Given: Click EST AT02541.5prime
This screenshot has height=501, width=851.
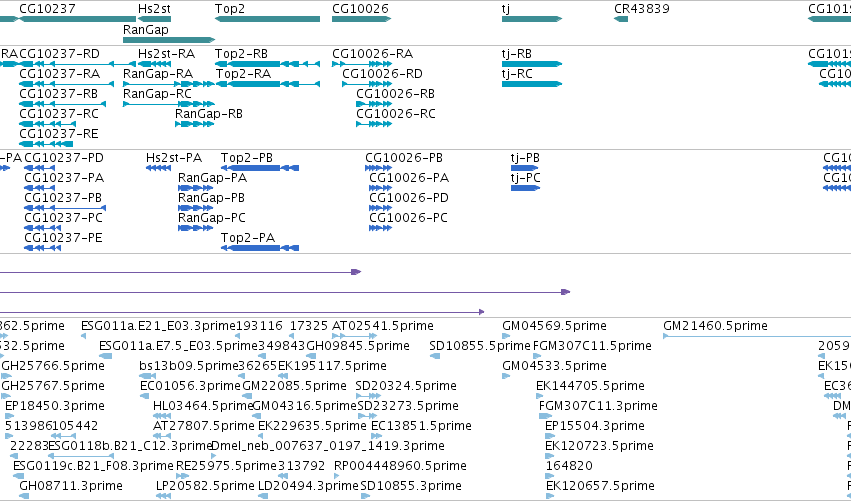Looking at the screenshot, I should point(383,326).
